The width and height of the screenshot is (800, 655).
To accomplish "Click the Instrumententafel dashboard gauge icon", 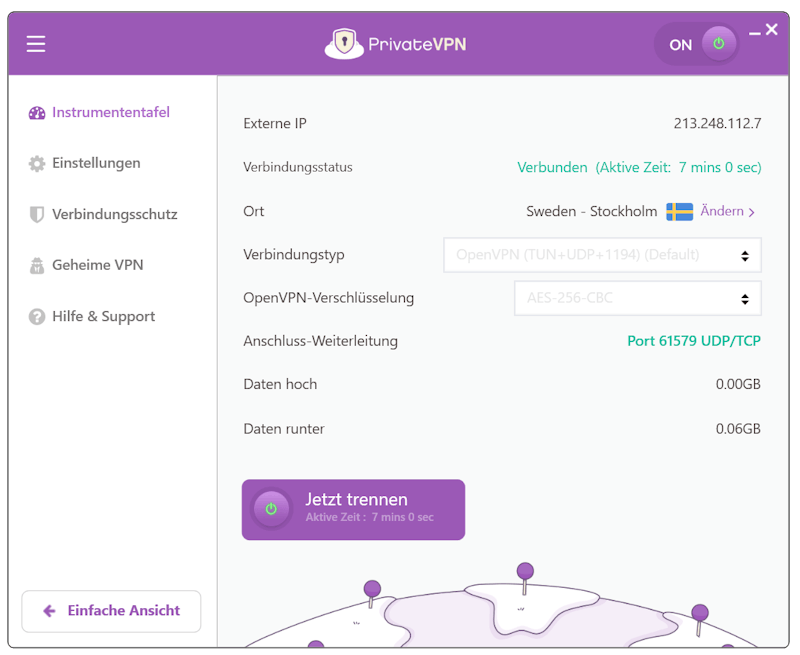I will 37,113.
